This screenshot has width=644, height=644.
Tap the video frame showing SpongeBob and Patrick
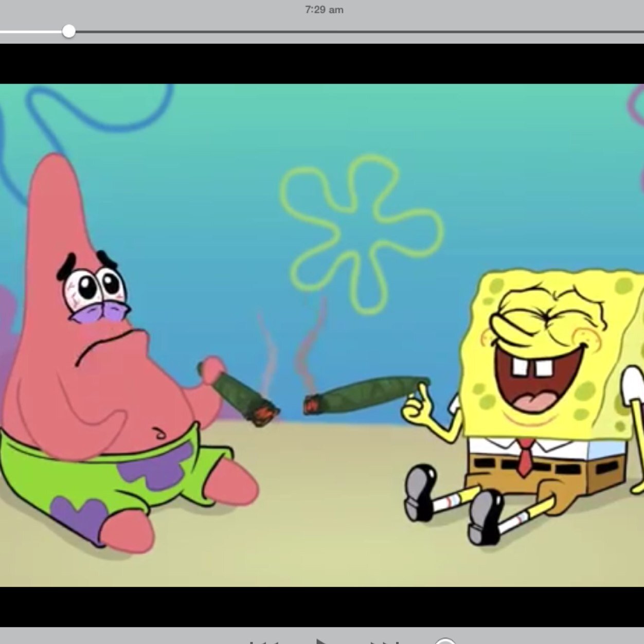point(322,335)
